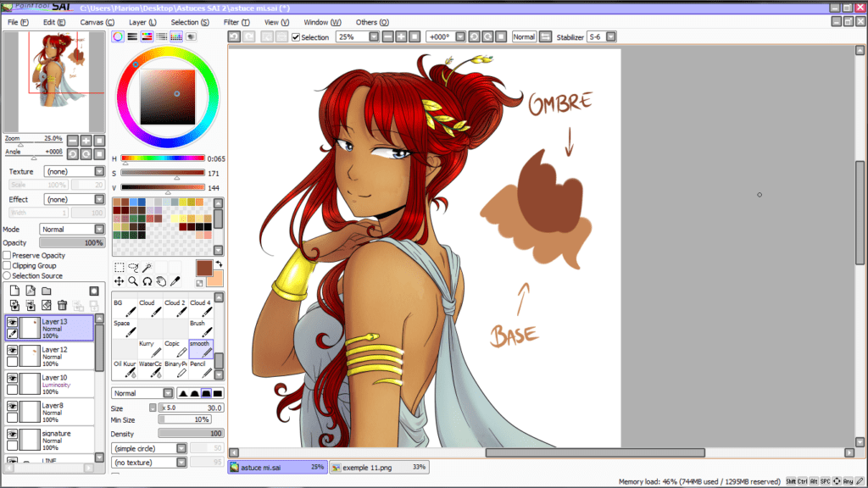Open the Window menu
The image size is (868, 488).
[322, 22]
